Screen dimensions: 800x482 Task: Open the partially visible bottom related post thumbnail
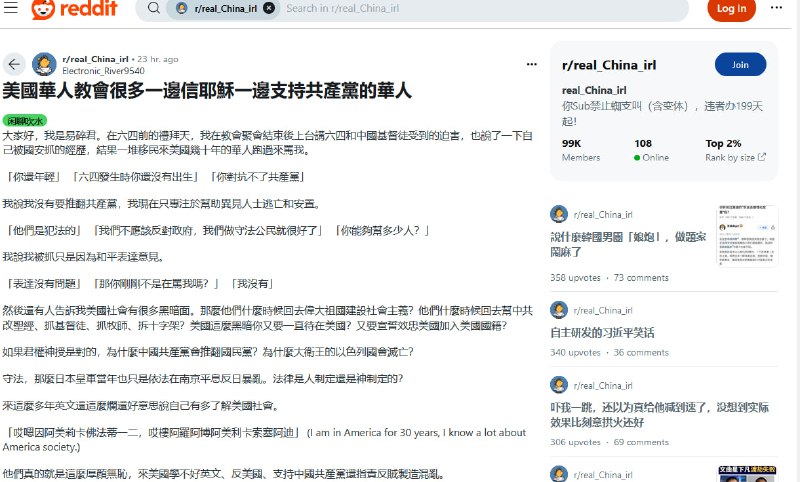click(747, 474)
